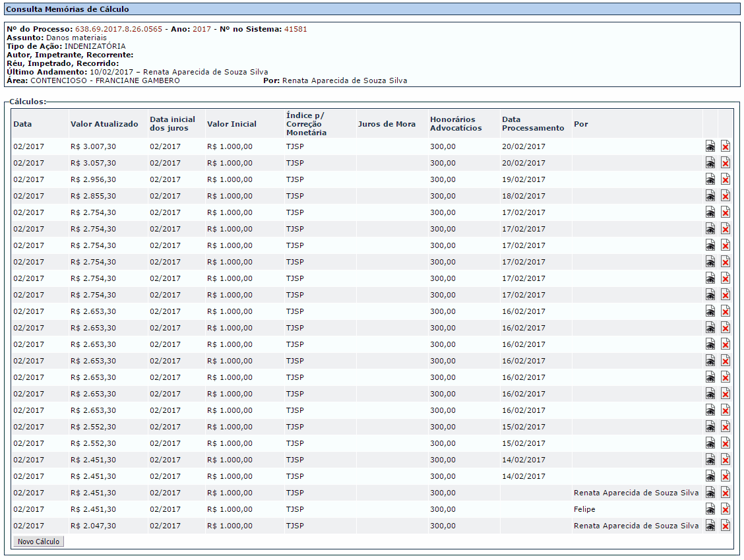This screenshot has height=560, width=744.
Task: View calculation processed on 18/02/2017
Action: click(710, 195)
